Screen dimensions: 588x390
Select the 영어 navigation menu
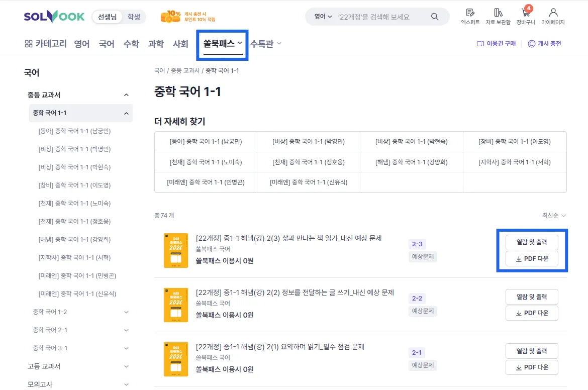[82, 44]
